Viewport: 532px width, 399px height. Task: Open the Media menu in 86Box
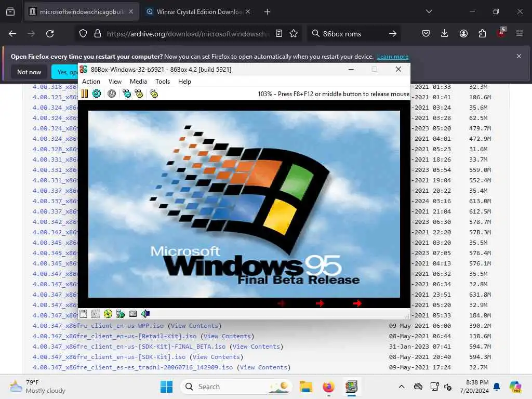click(x=138, y=82)
